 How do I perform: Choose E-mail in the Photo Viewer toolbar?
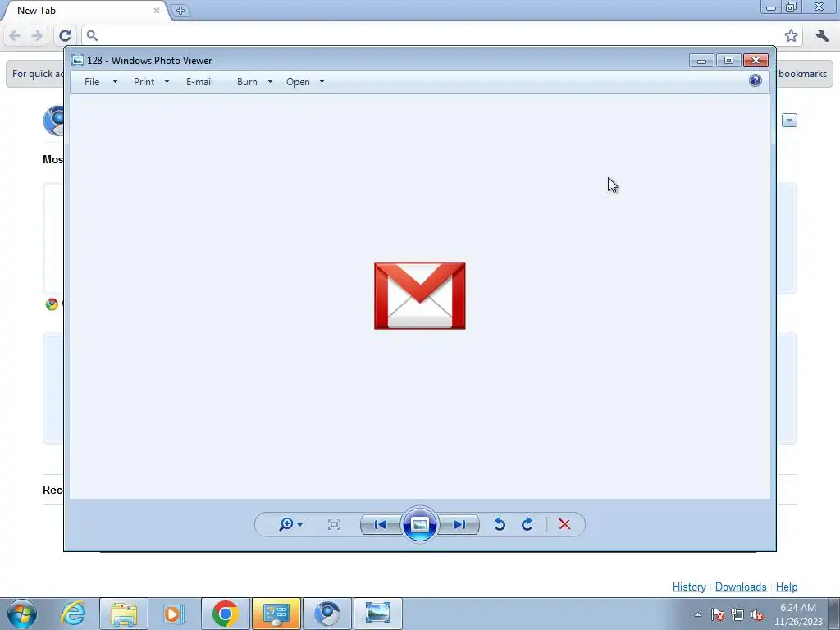(x=200, y=82)
